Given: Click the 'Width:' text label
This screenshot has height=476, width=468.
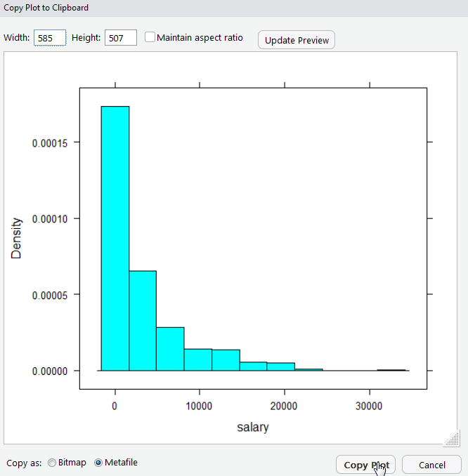Looking at the screenshot, I should (17, 38).
